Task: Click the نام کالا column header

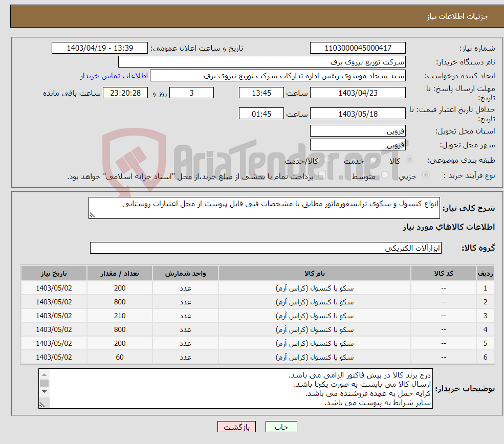Action: pos(315,273)
